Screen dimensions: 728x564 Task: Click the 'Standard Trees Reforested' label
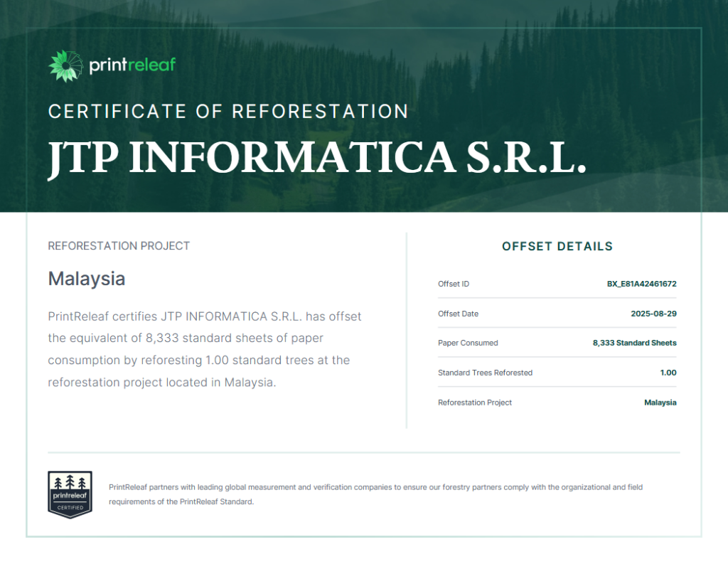485,373
